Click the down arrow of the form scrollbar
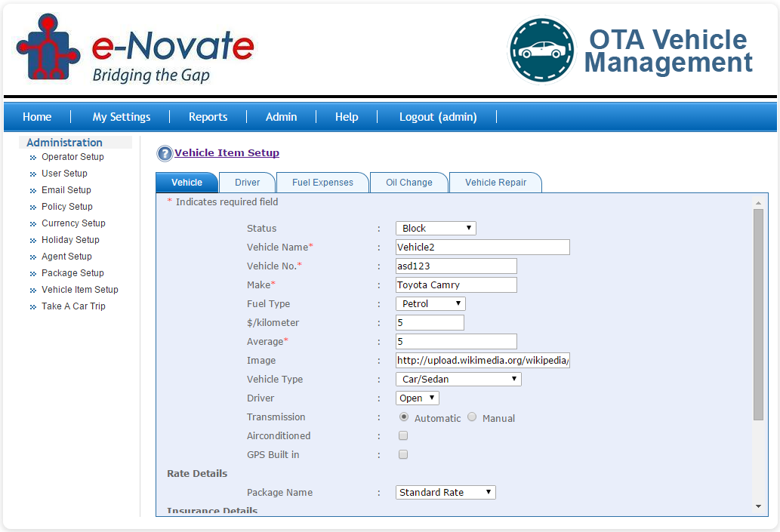780x532 pixels. coord(757,506)
